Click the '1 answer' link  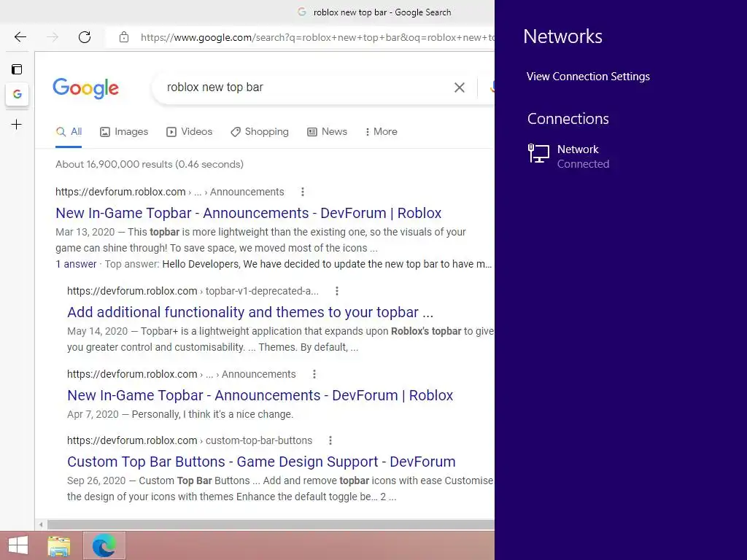76,264
